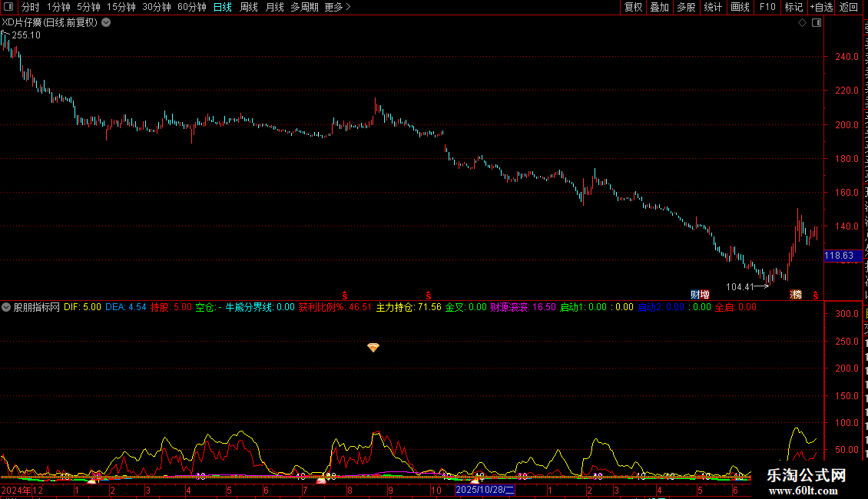Select the 日线 daily period
This screenshot has width=868, height=499.
(x=223, y=7)
